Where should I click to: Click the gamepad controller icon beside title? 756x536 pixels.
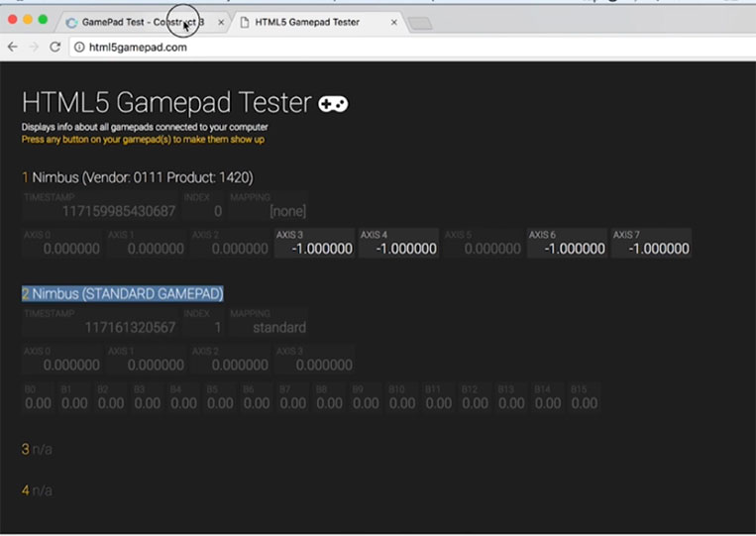[333, 104]
